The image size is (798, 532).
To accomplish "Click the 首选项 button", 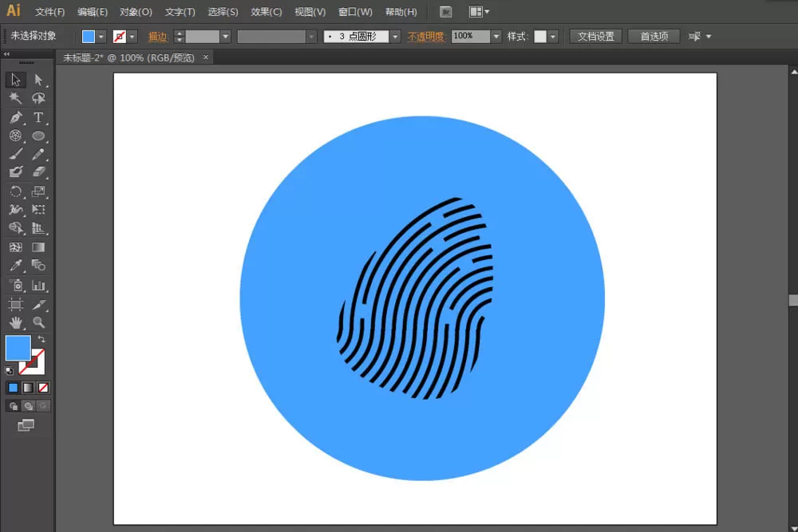I will (654, 37).
